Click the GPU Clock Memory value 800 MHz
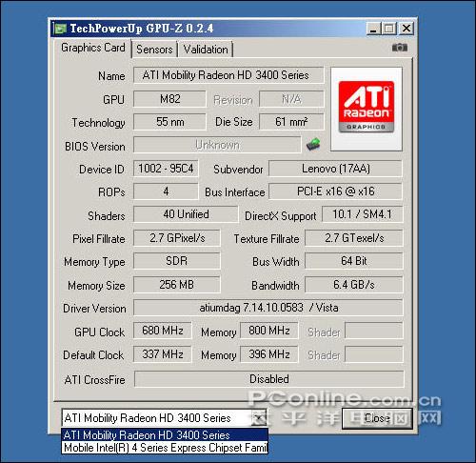The image size is (476, 463). point(269,331)
